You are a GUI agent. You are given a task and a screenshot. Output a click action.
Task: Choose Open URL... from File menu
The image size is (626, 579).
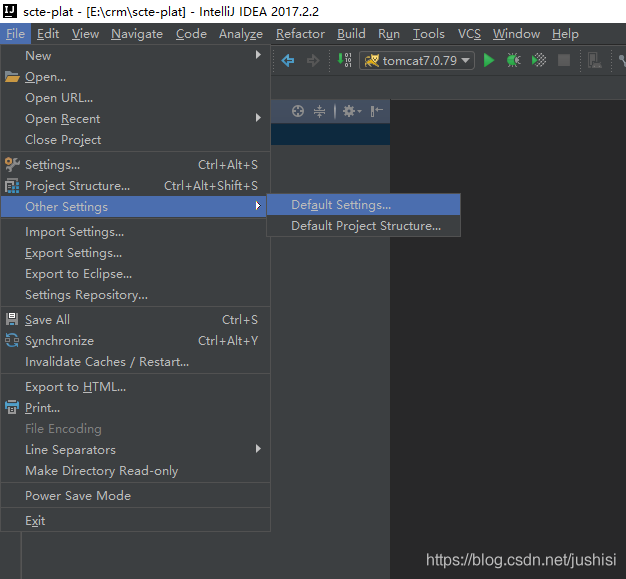[135, 97]
